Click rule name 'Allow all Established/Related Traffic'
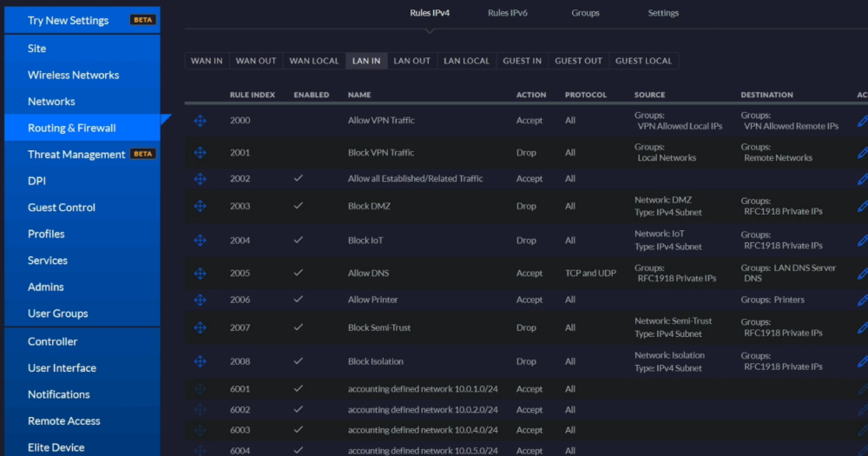This screenshot has width=868, height=456. 415,178
